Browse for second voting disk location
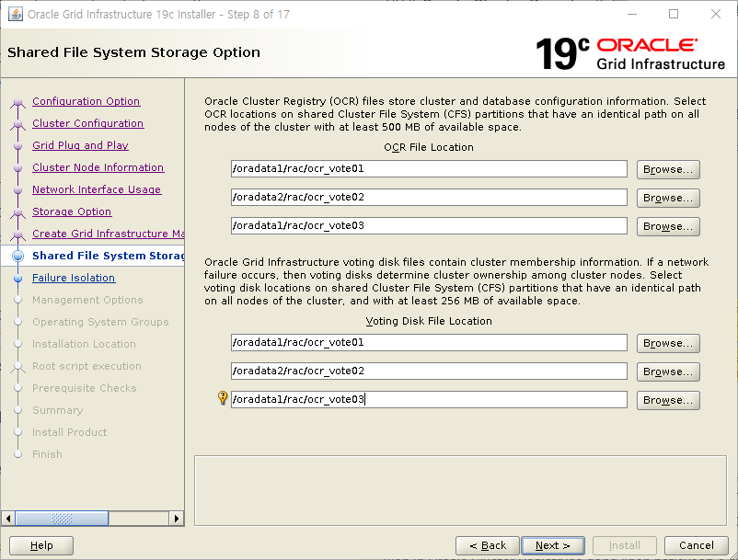The image size is (738, 560). (668, 371)
